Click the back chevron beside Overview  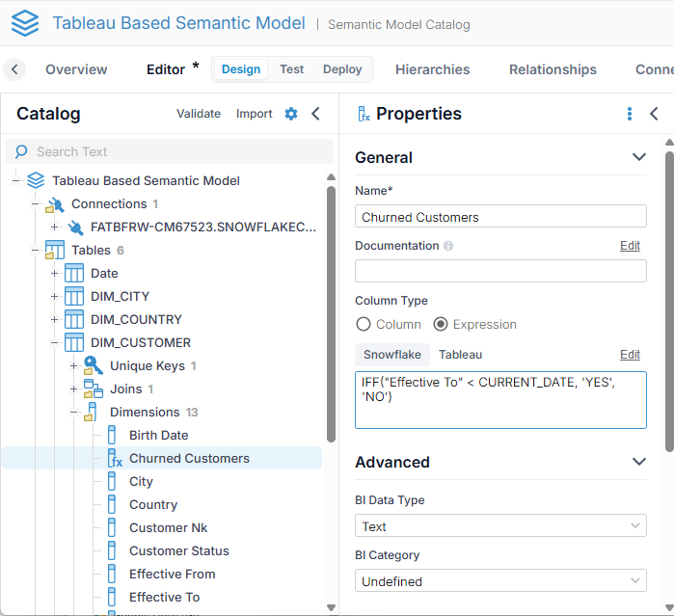coord(14,69)
